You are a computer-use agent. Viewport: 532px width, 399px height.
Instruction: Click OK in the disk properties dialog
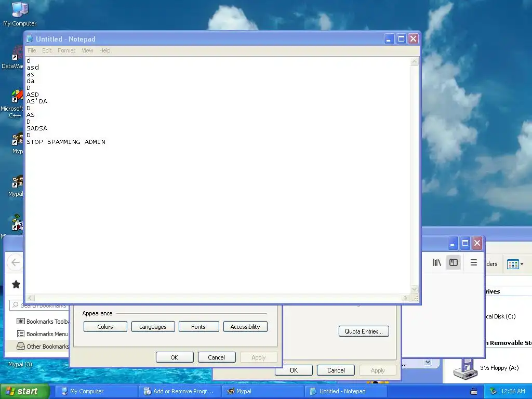point(294,370)
